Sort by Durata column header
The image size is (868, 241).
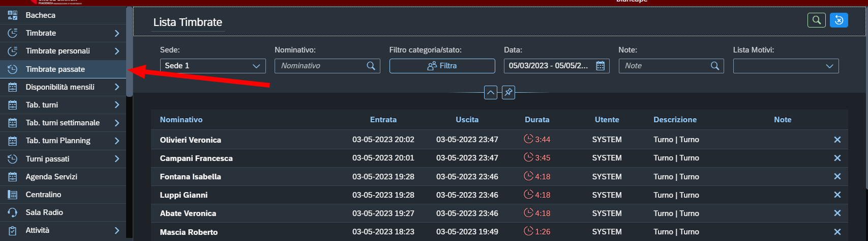pyautogui.click(x=537, y=120)
